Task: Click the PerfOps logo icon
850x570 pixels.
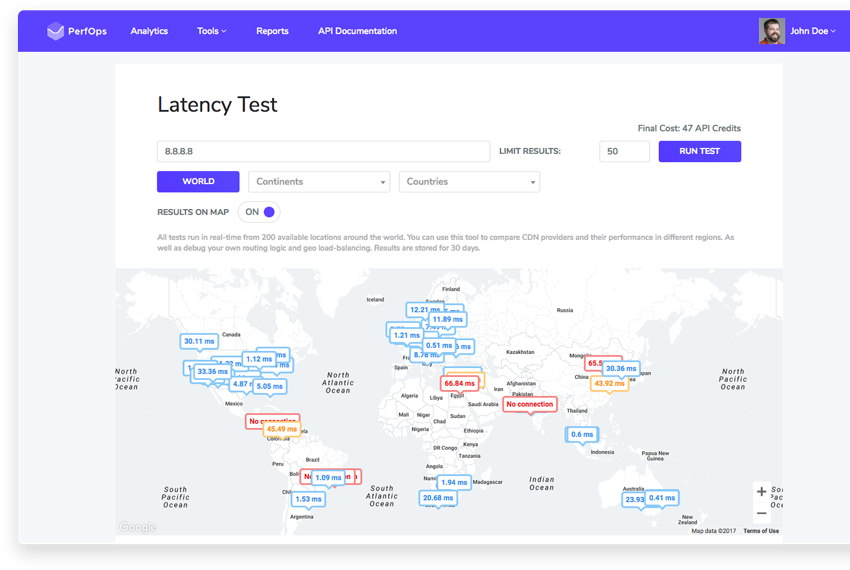Action: click(x=55, y=31)
